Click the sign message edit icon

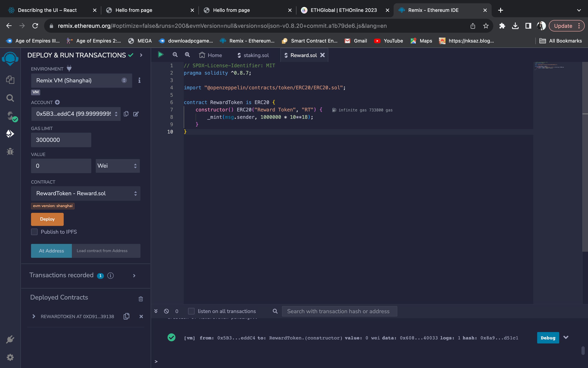(136, 114)
